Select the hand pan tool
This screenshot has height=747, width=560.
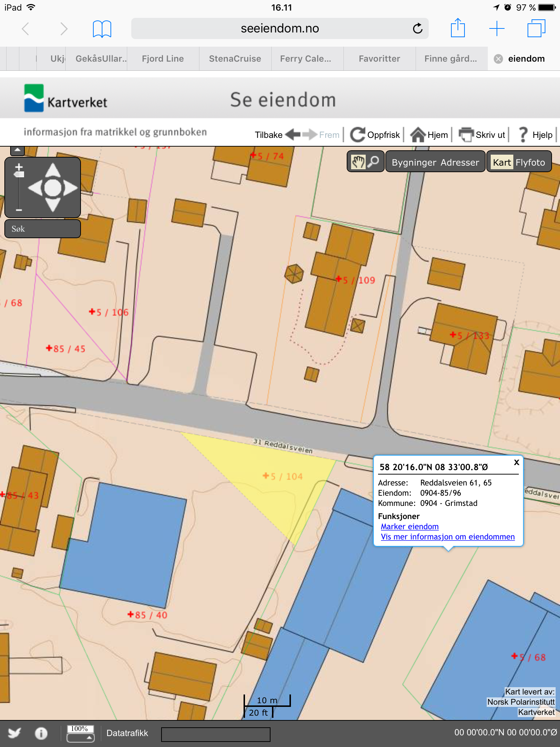(x=358, y=162)
